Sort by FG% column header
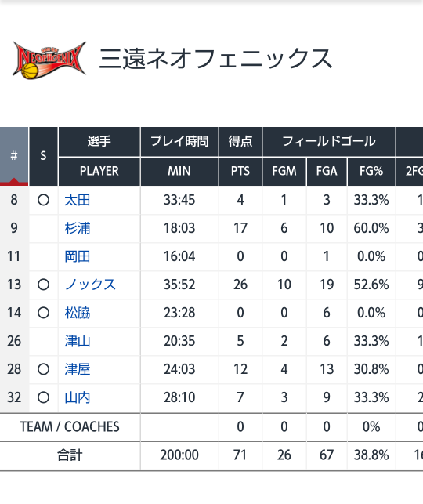This screenshot has height=504, width=423. click(x=371, y=172)
